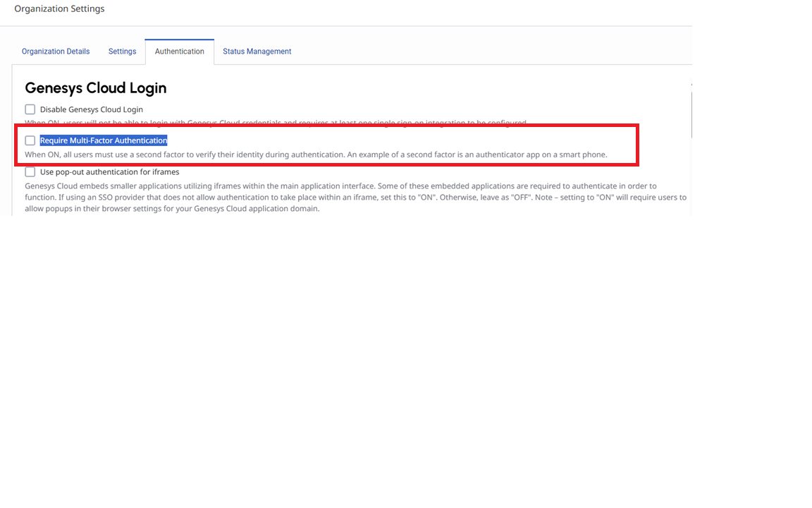Click the Disable Genesys Cloud Login label

91,109
